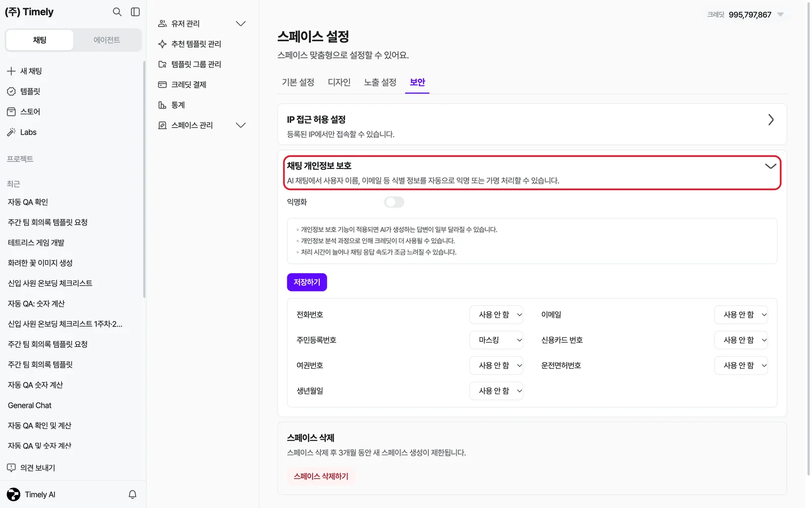Click the 추천 템플릿 관리 sparkle icon

coord(162,44)
